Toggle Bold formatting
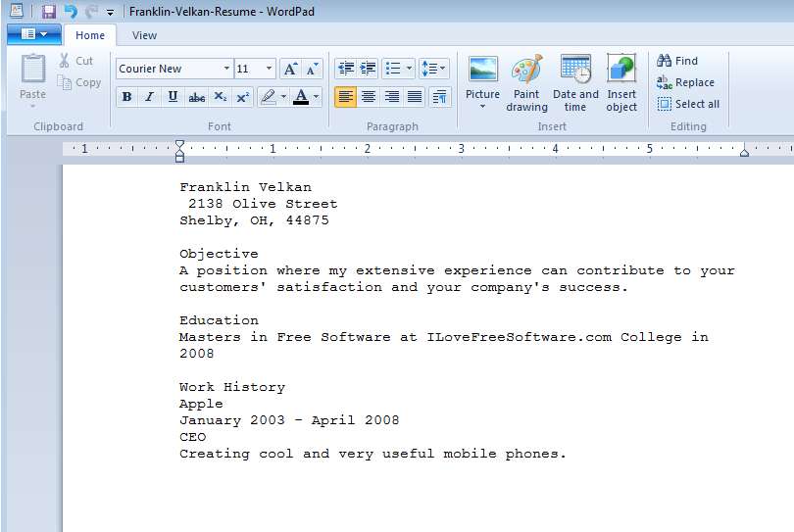This screenshot has height=532, width=794. point(127,97)
